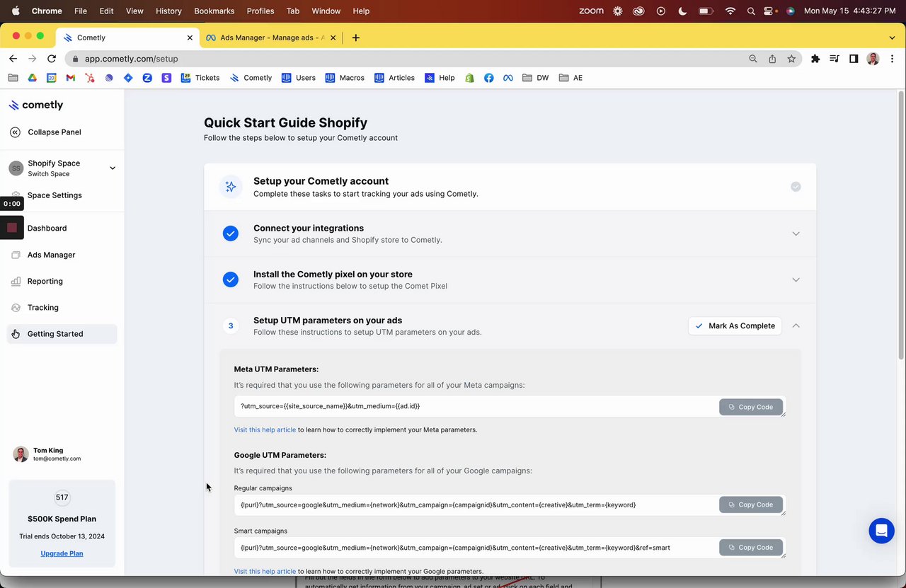Viewport: 906px width, 588px height.
Task: Open the Ads Manager sidebar item
Action: [51, 255]
